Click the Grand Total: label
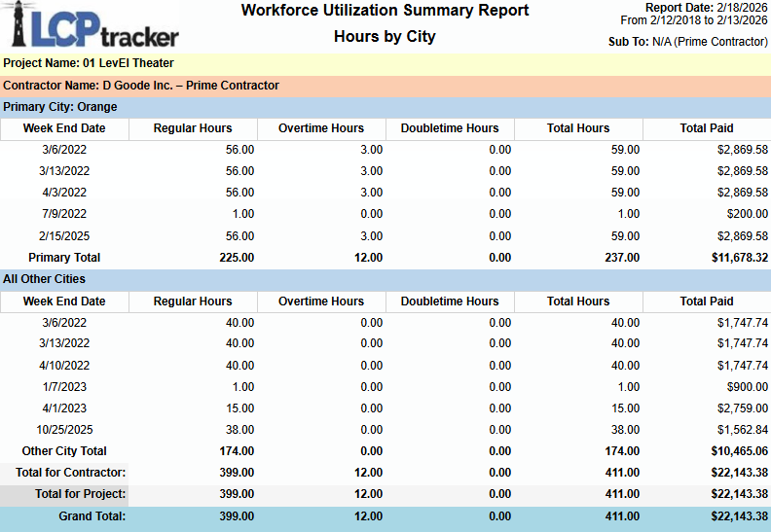This screenshot has height=532, width=771. pos(92,516)
